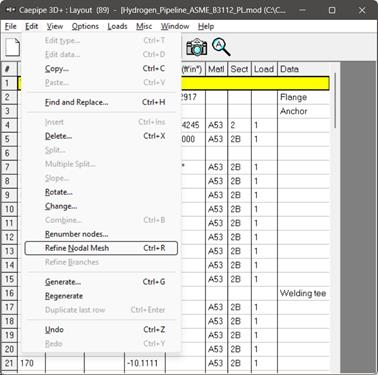The height and width of the screenshot is (375, 378).
Task: Open the Misc menu in menu bar
Action: pyautogui.click(x=144, y=26)
